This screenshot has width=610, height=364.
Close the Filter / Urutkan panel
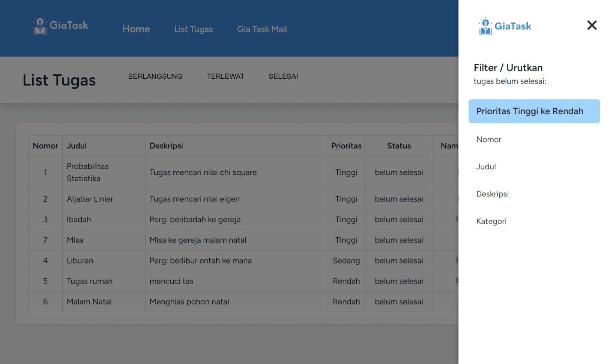[592, 25]
